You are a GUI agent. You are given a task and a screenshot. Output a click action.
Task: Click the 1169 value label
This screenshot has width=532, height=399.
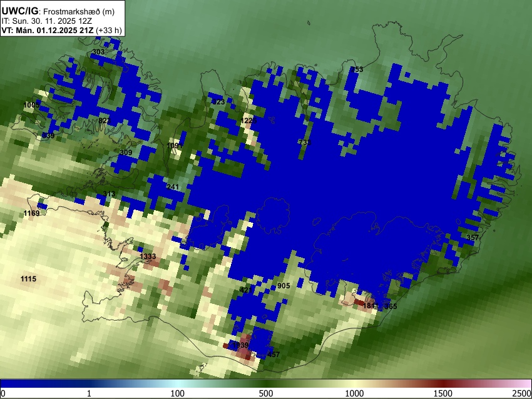click(31, 213)
